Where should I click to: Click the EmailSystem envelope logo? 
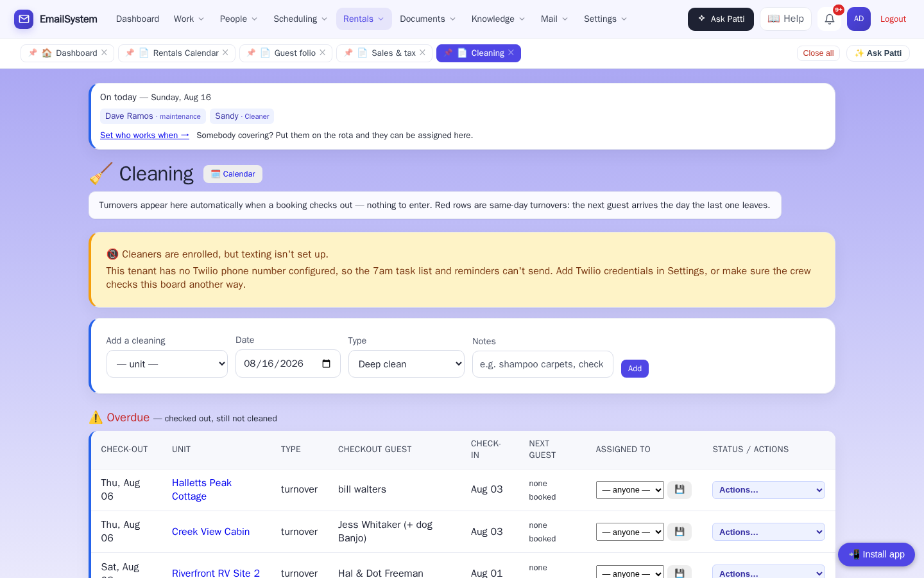(x=24, y=19)
